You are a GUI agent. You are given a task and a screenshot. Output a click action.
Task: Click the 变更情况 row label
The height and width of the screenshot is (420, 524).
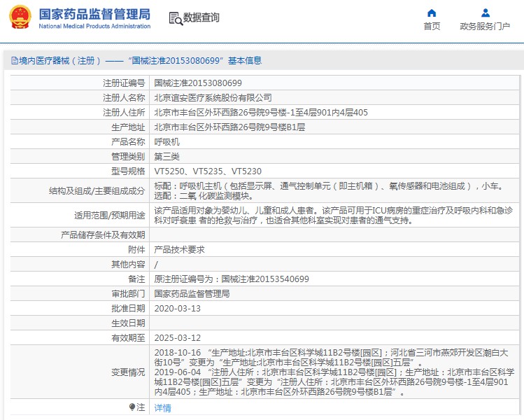128,372
